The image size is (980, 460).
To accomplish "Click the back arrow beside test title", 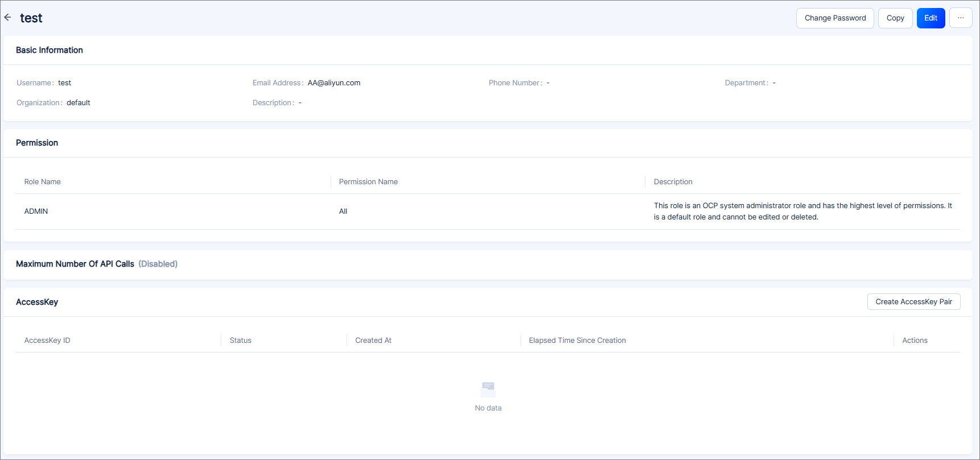I will pos(7,18).
